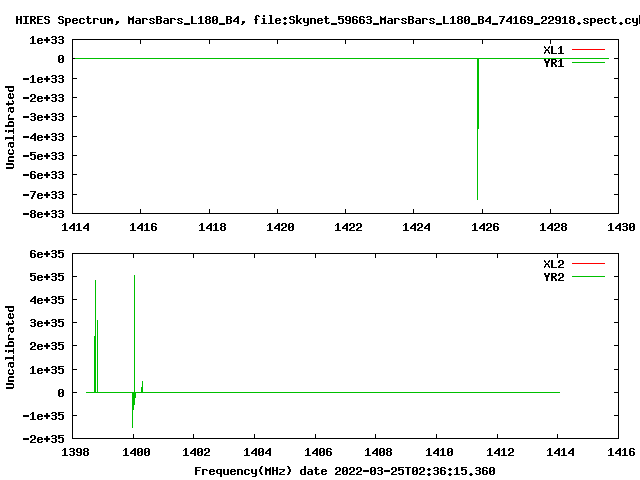This screenshot has height=480, width=640.
Task: Click the 1420 x-axis tick label
Action: 280,227
